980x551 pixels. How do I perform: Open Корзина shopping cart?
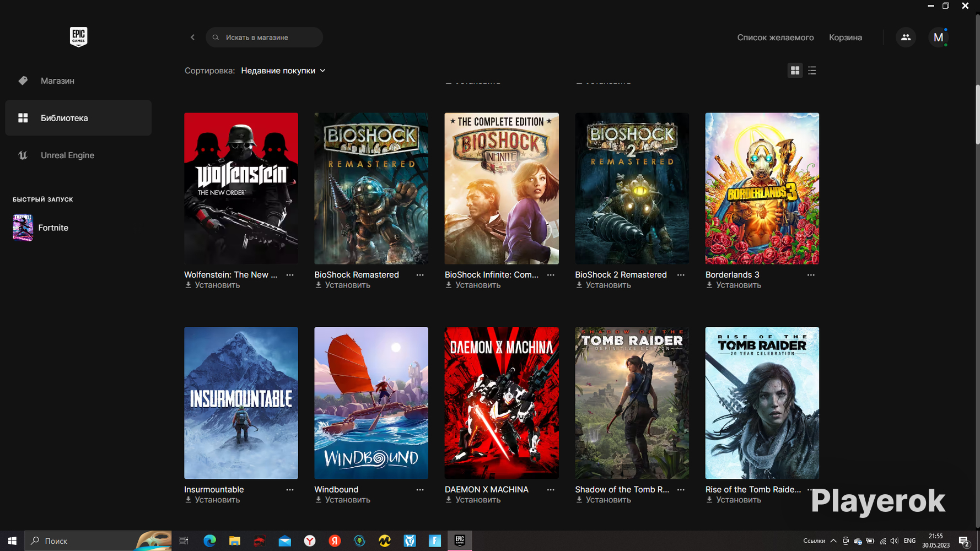[x=846, y=37]
